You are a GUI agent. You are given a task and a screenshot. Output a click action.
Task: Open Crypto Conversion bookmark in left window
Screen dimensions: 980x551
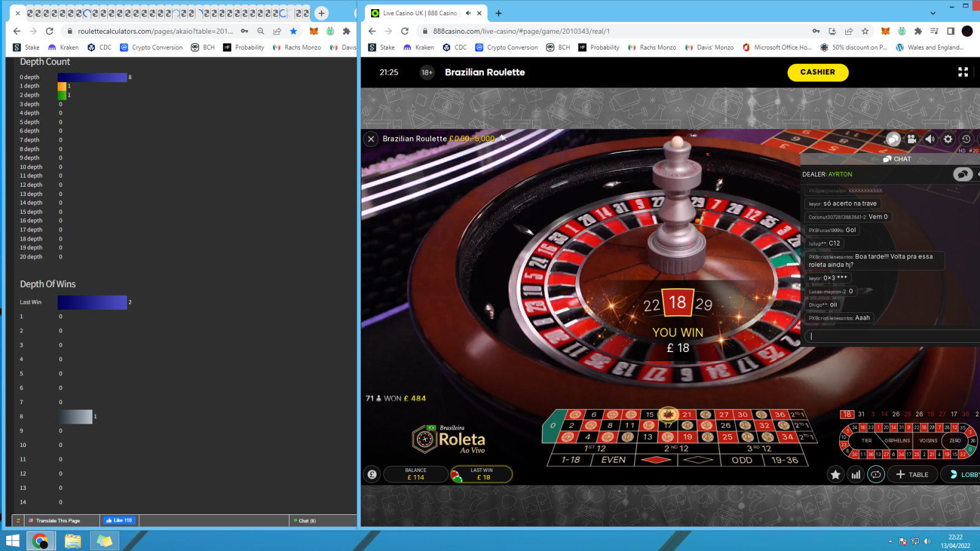pos(151,47)
